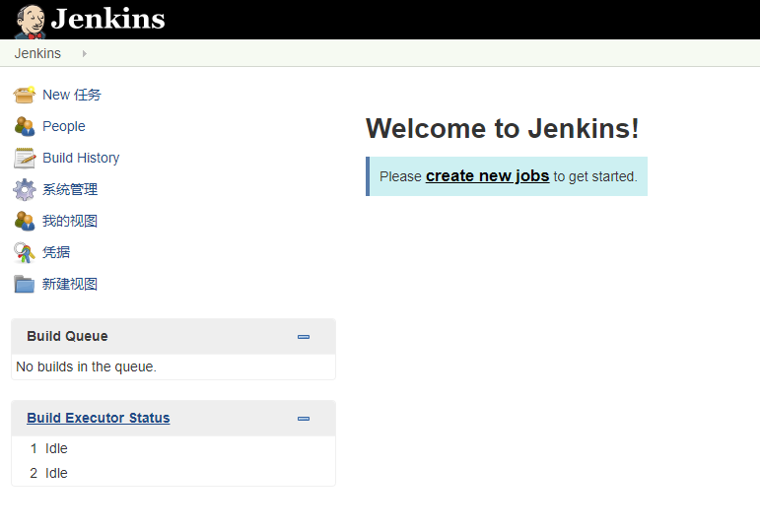Collapse the Build Executor Status panel
This screenshot has width=760, height=532.
tap(304, 419)
